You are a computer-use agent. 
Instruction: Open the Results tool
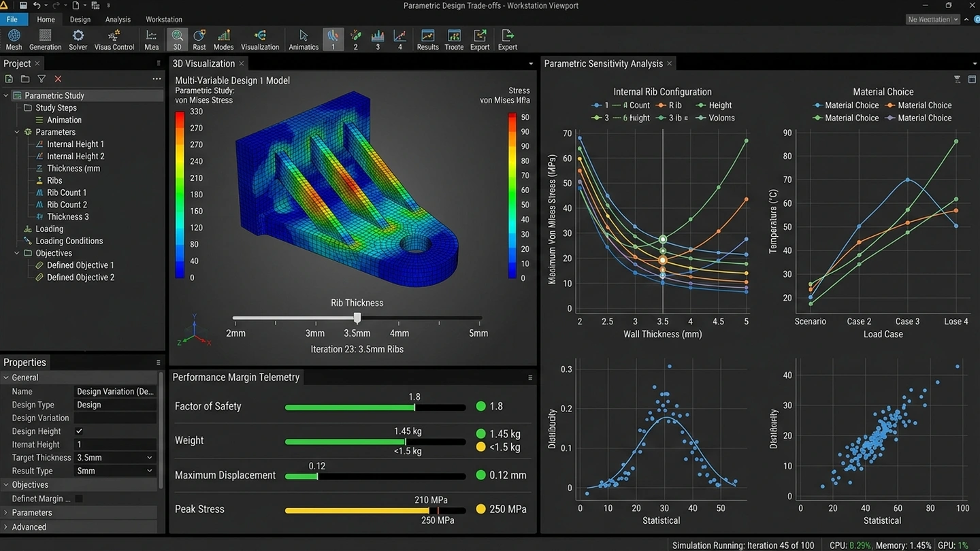point(427,40)
